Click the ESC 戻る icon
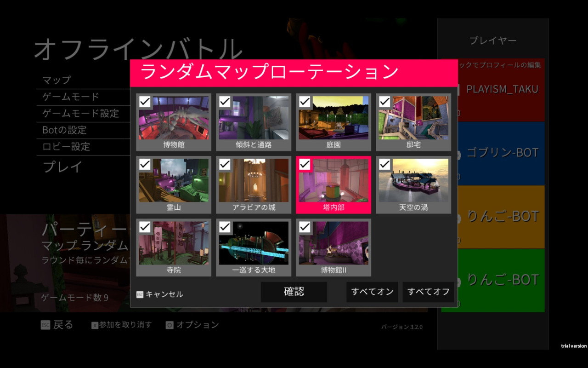The width and height of the screenshot is (588, 368). pos(45,325)
